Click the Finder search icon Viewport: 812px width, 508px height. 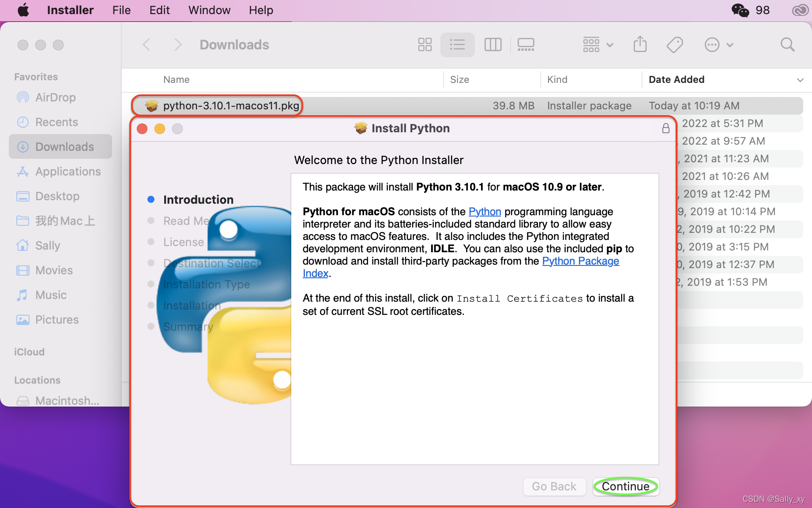tap(787, 45)
